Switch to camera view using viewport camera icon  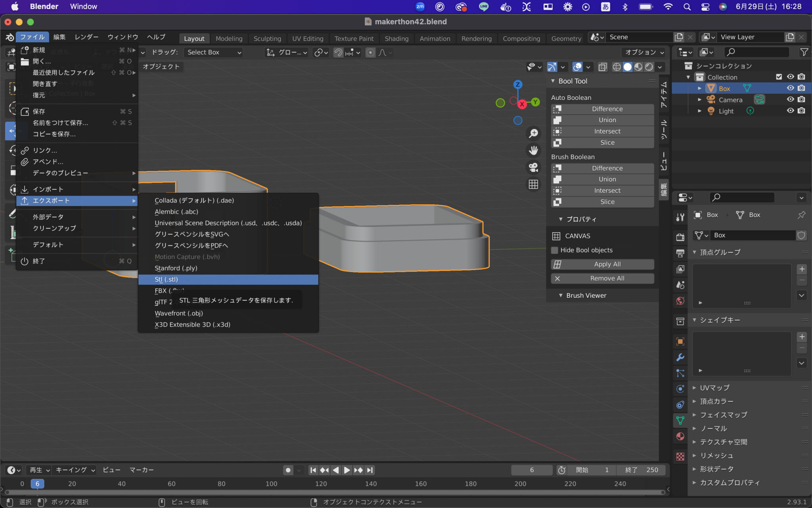click(533, 167)
